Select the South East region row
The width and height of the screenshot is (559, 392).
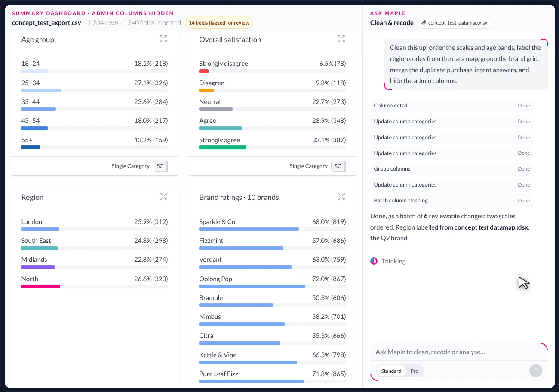(x=95, y=244)
